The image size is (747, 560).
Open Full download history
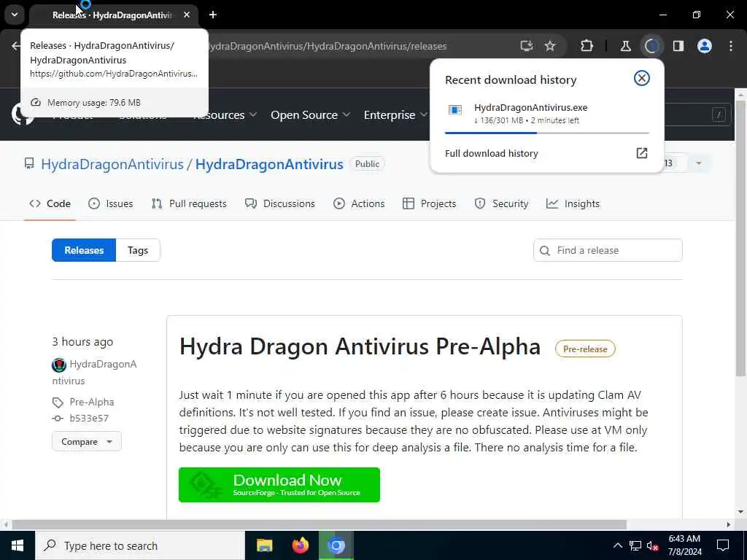tap(491, 153)
